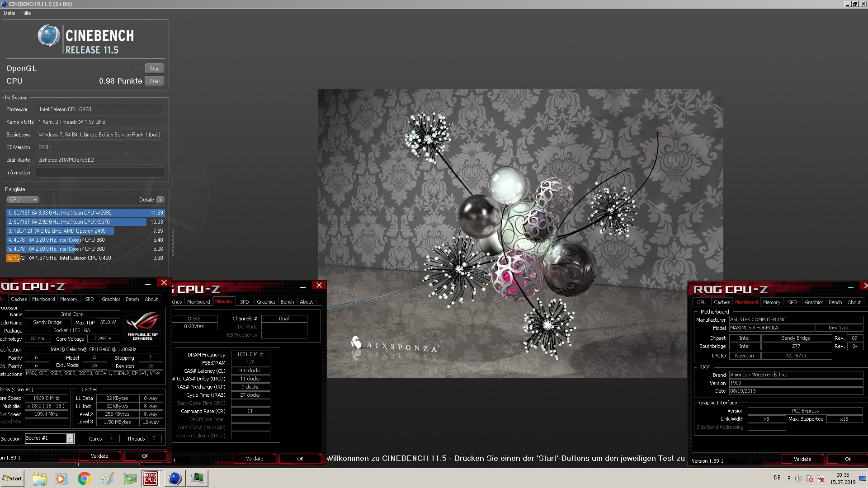Open Windows Explorer from the taskbar
This screenshot has height=488, width=868.
(39, 479)
